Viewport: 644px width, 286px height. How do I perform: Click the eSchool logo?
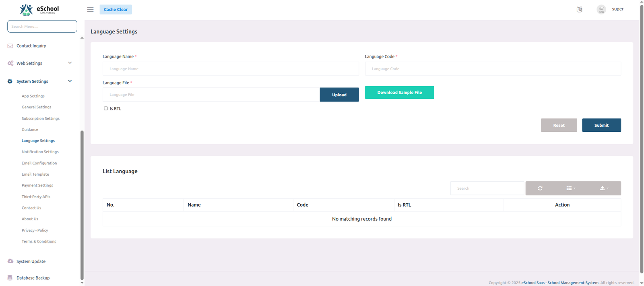click(39, 9)
